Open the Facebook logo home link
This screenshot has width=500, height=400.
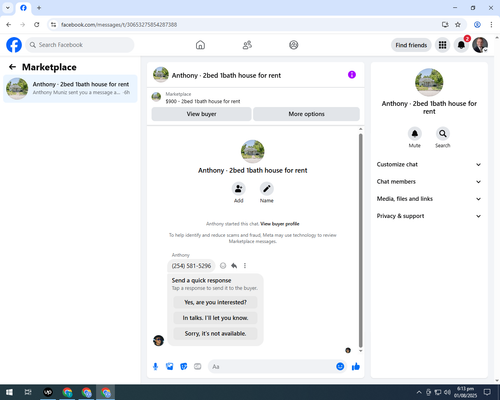click(x=14, y=45)
